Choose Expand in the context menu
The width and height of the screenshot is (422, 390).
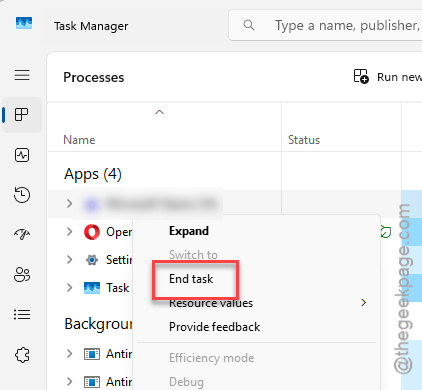(x=189, y=231)
